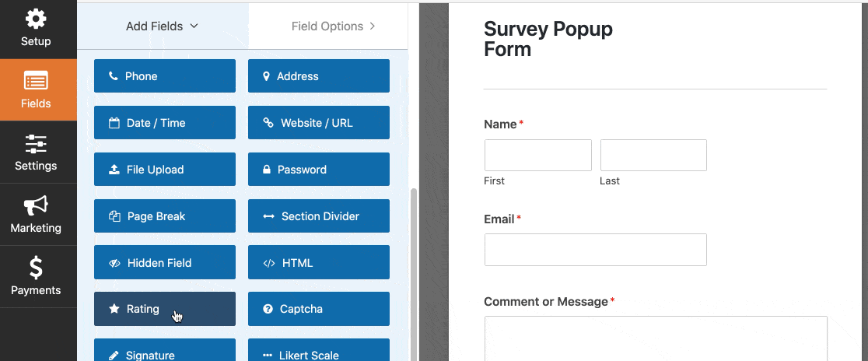This screenshot has height=361, width=868.
Task: Click the calendar icon on Date / Time
Action: [x=114, y=123]
